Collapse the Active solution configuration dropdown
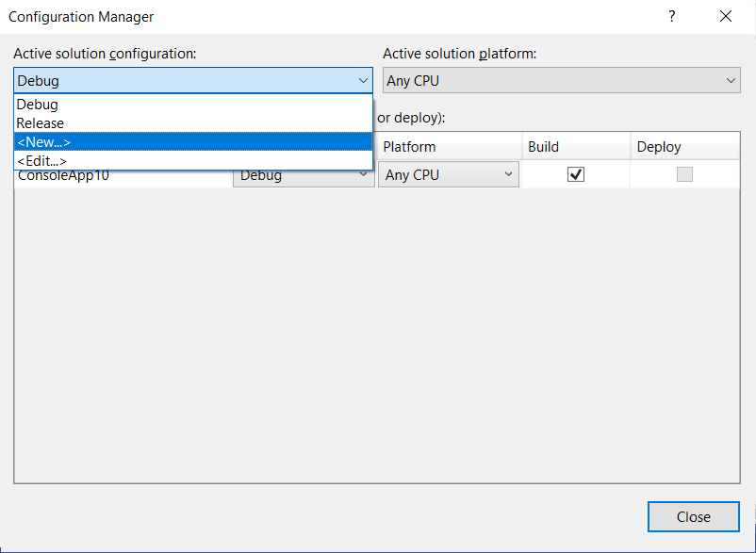Screen dimensions: 756x553 (x=363, y=81)
